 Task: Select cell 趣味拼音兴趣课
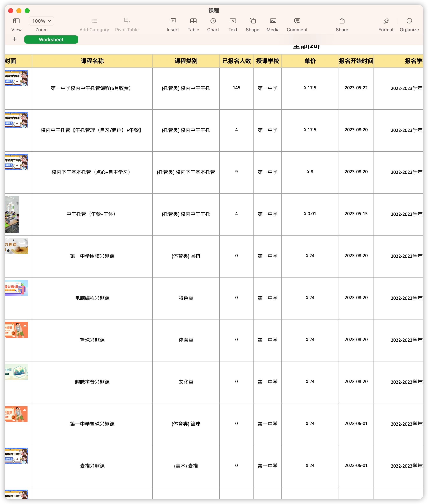point(92,382)
